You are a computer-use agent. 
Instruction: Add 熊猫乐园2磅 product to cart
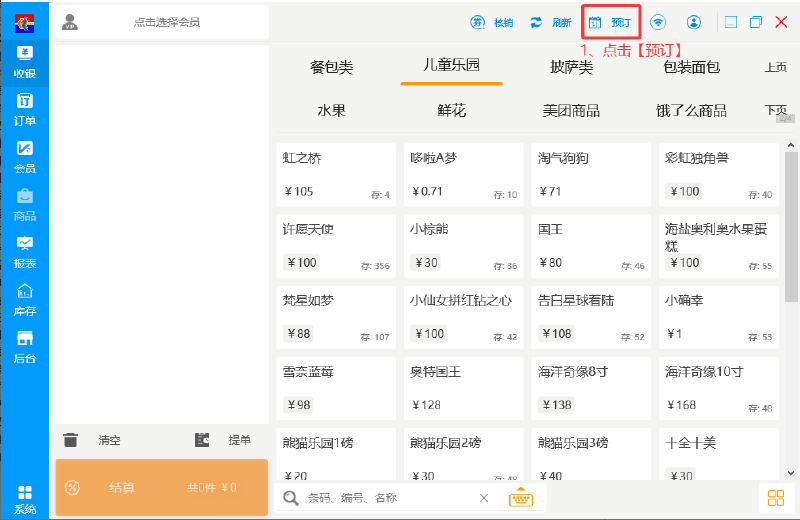464,454
